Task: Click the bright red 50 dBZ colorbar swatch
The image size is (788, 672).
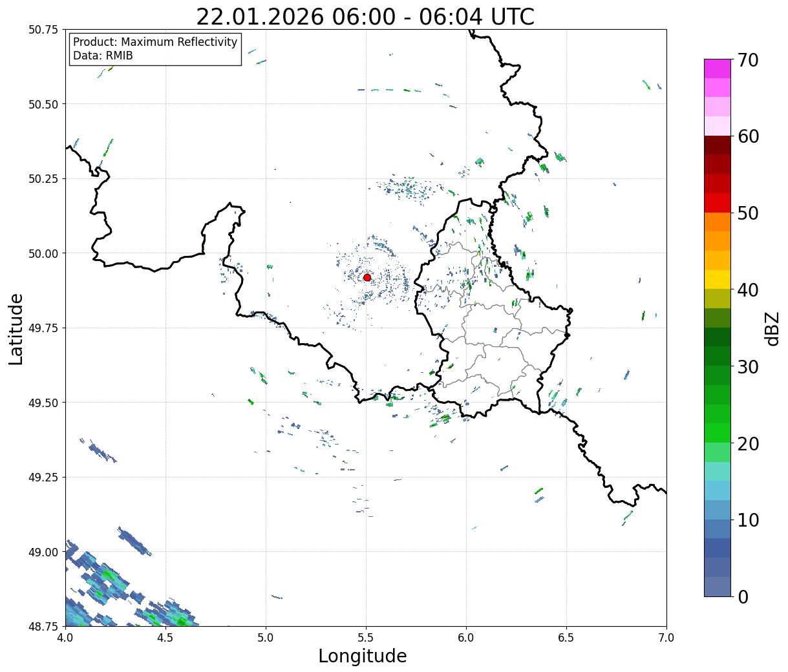Action: click(718, 203)
